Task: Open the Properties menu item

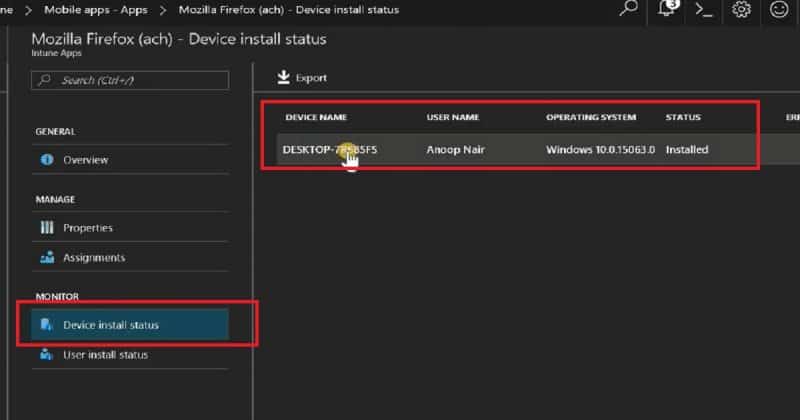Action: tap(130, 228)
